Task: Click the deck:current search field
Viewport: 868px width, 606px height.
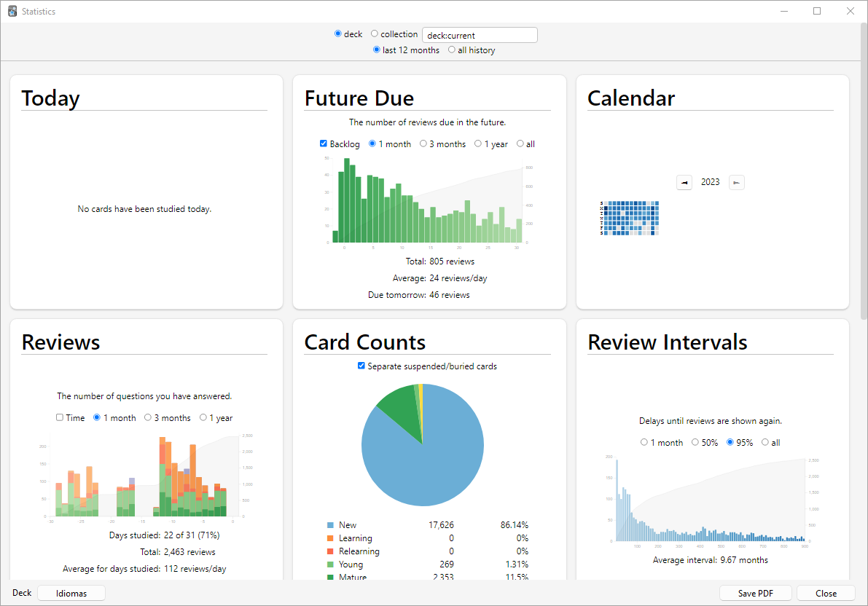Action: 480,34
